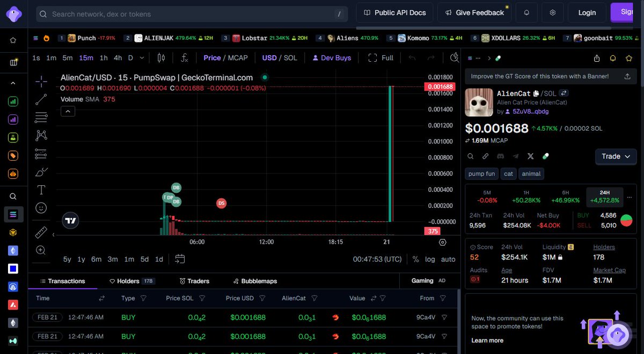Viewport: 644px width, 354px height.
Task: Open Public API Docs
Action: 394,12
